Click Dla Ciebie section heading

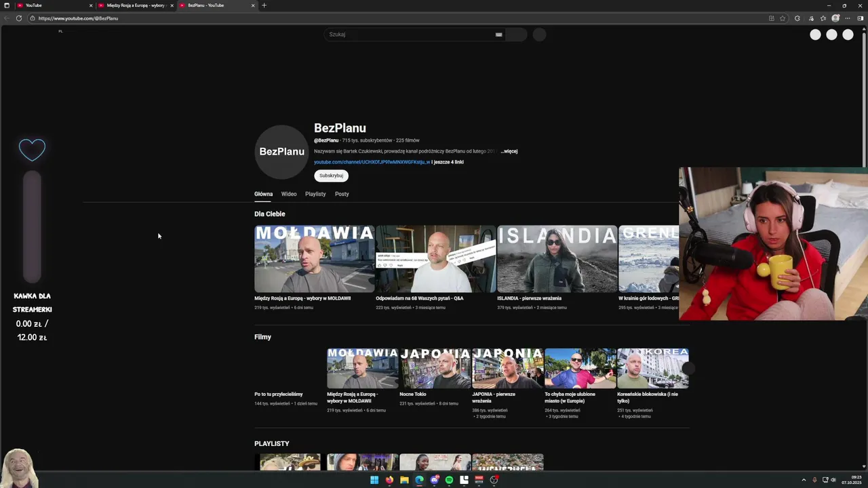click(x=270, y=214)
